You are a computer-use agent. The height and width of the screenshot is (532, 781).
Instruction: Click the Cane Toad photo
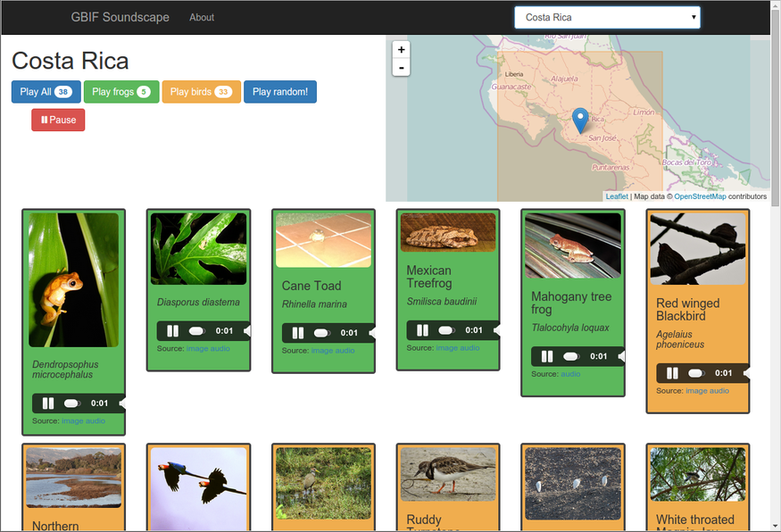(x=324, y=240)
